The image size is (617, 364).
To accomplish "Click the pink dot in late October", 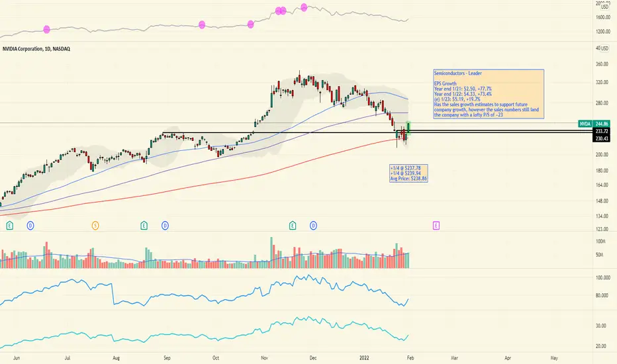I will pyautogui.click(x=251, y=24).
